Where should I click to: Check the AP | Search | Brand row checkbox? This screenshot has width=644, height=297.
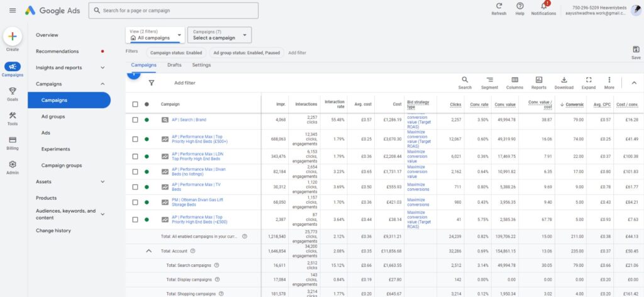[135, 120]
